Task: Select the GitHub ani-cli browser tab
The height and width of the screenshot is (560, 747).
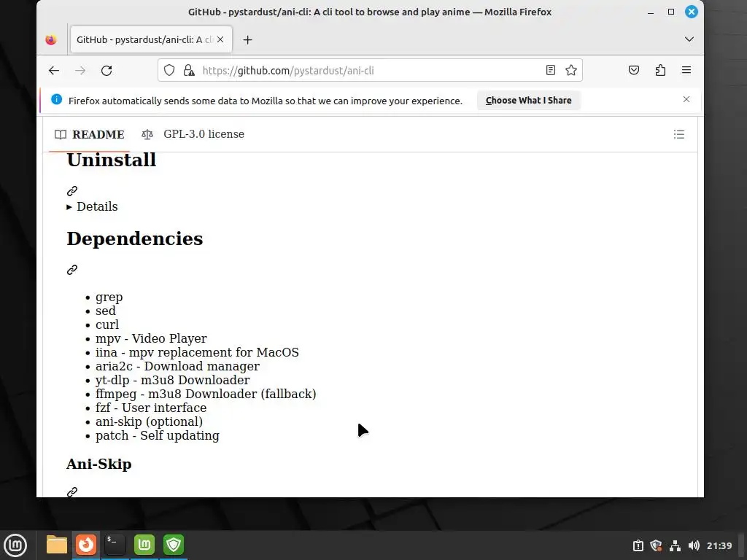Action: coord(151,39)
